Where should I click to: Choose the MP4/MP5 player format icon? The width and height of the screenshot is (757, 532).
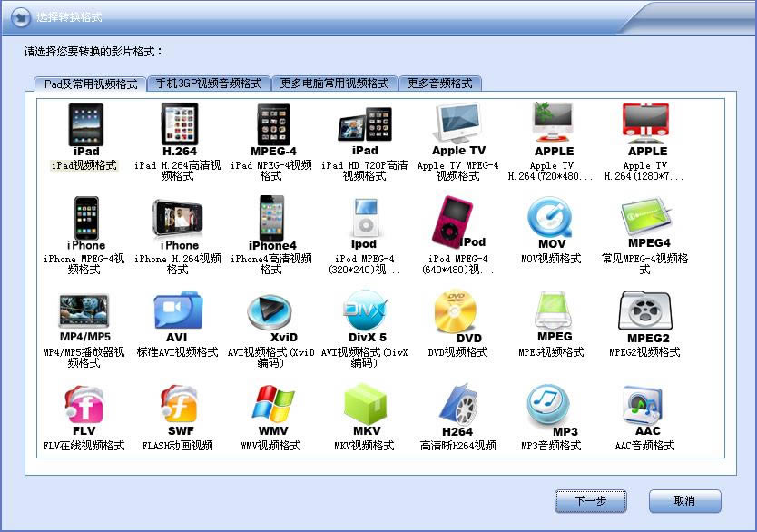(x=85, y=317)
